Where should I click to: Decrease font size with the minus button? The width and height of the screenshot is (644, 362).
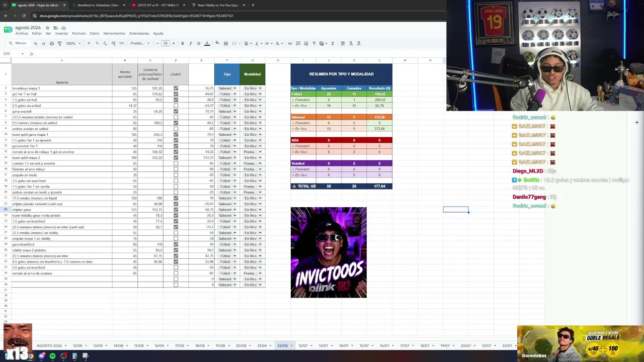tap(157, 43)
